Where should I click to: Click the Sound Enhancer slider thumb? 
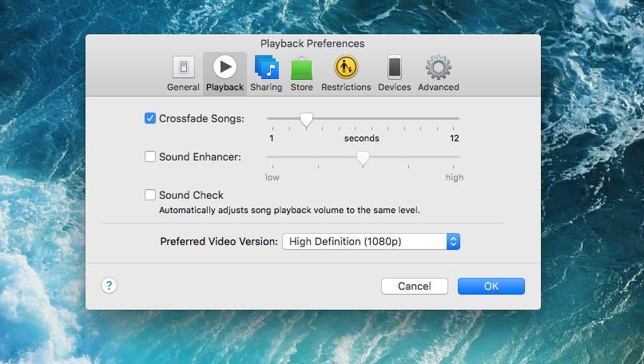[363, 157]
